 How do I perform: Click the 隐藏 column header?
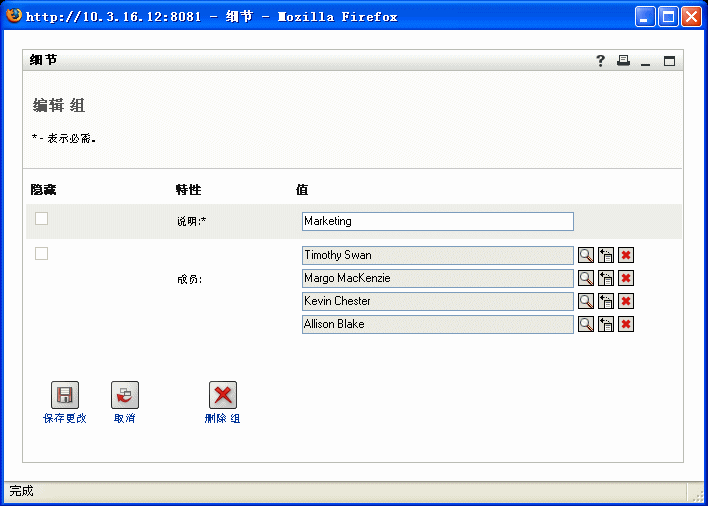[x=43, y=190]
